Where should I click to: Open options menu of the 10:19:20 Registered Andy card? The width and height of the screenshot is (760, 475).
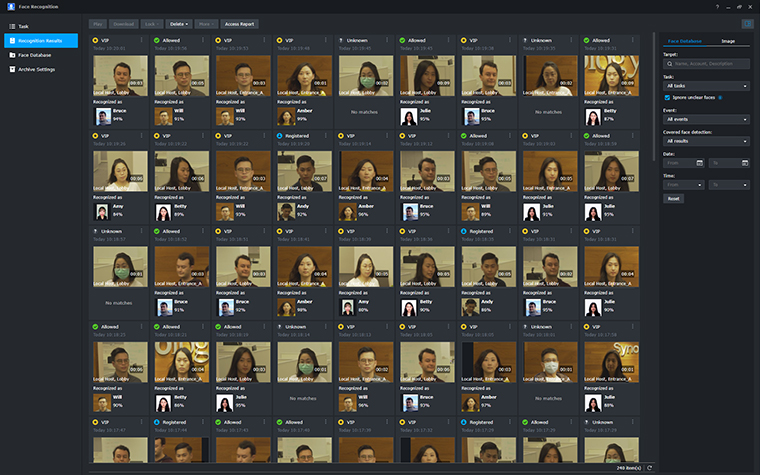click(x=326, y=136)
